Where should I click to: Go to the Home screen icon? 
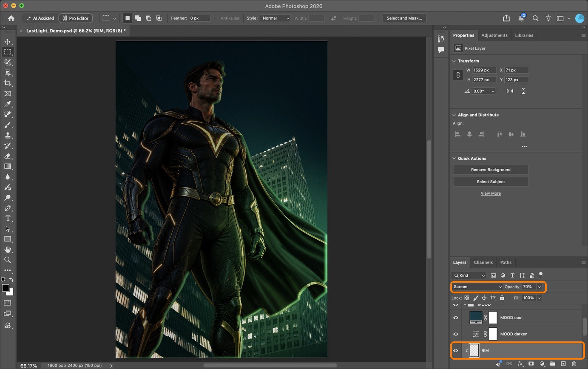pos(11,18)
